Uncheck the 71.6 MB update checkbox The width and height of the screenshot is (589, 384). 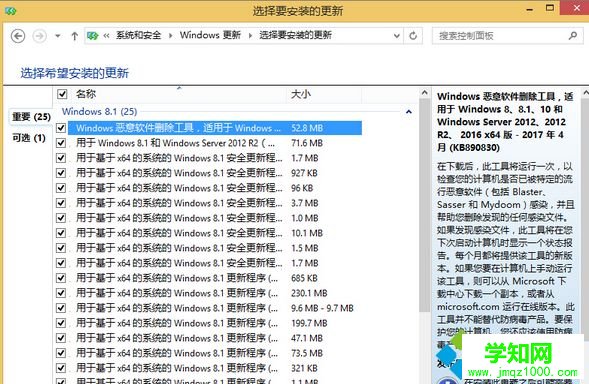click(x=61, y=143)
